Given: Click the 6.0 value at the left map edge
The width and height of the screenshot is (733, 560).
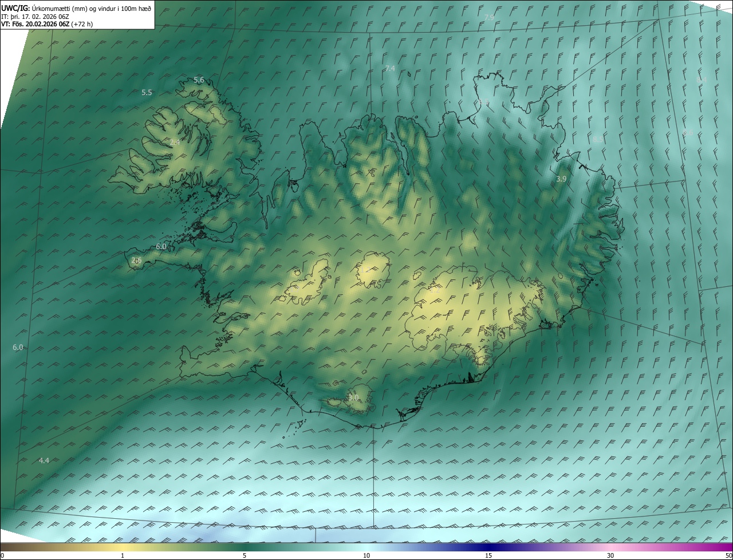Looking at the screenshot, I should pyautogui.click(x=18, y=347).
